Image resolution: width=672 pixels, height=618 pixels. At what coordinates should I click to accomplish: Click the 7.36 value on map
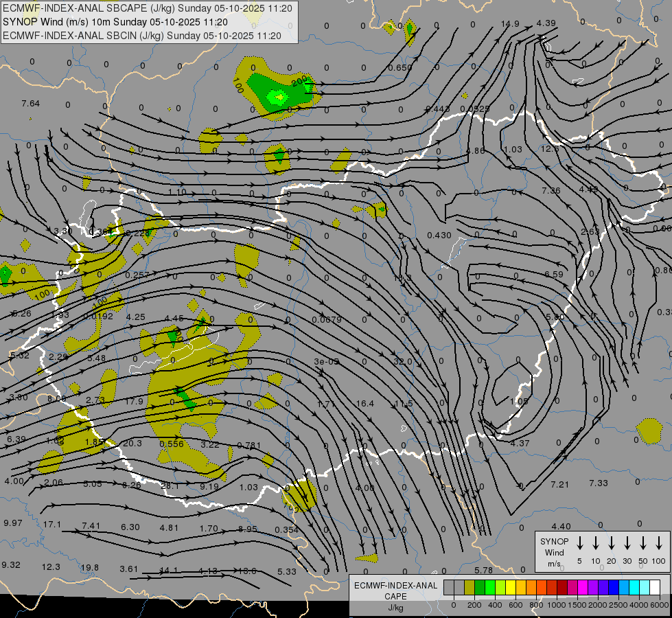pyautogui.click(x=551, y=190)
